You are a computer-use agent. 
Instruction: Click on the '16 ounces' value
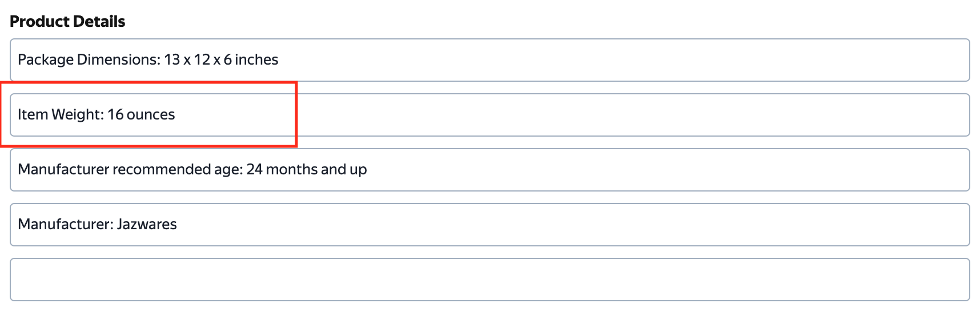click(141, 114)
